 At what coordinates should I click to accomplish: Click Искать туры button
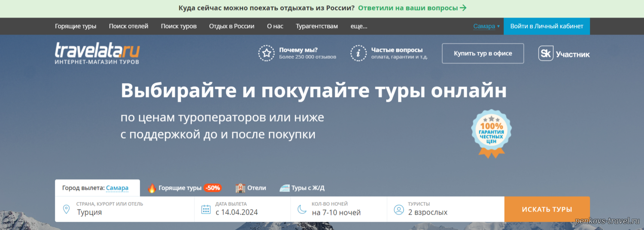coord(547,209)
